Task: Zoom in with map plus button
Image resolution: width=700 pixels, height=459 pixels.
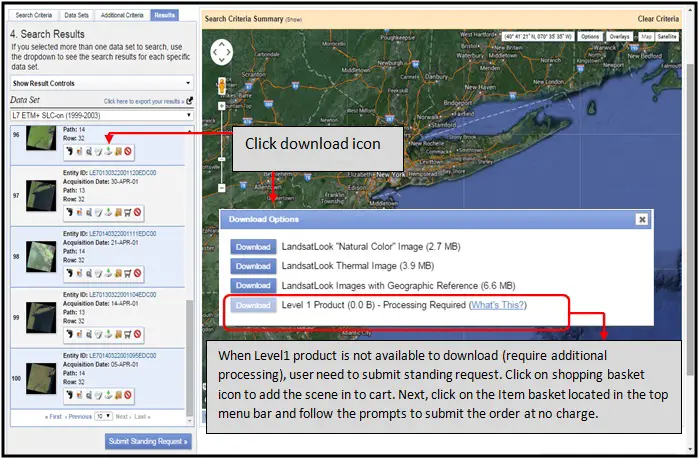Action: coord(221,106)
